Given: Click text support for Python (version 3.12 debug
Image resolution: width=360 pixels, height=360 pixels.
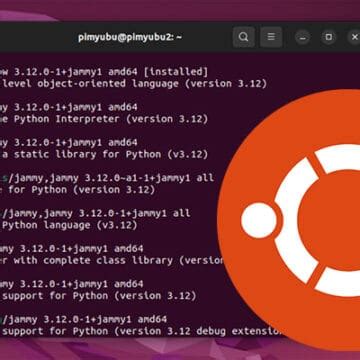Looking at the screenshot, I should coord(114,331).
